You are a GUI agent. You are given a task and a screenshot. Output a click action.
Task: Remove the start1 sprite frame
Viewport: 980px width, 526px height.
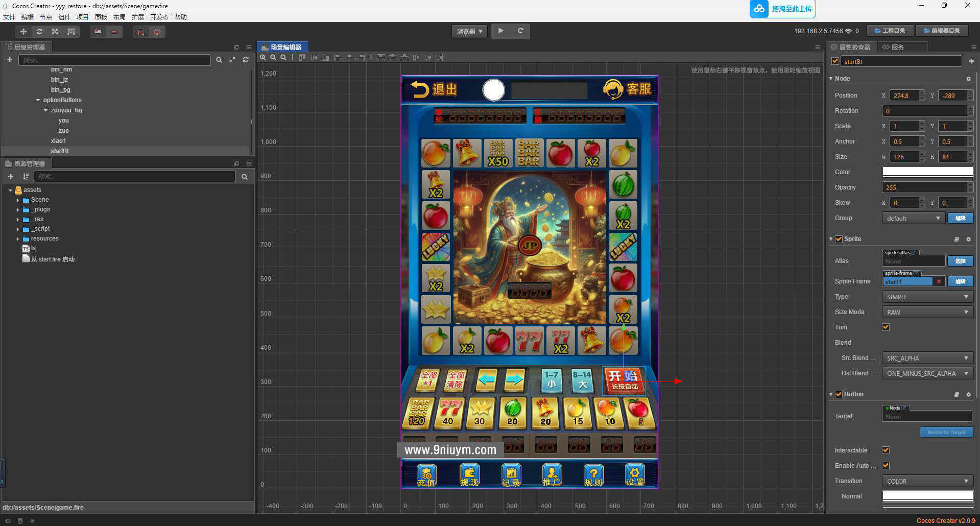939,281
